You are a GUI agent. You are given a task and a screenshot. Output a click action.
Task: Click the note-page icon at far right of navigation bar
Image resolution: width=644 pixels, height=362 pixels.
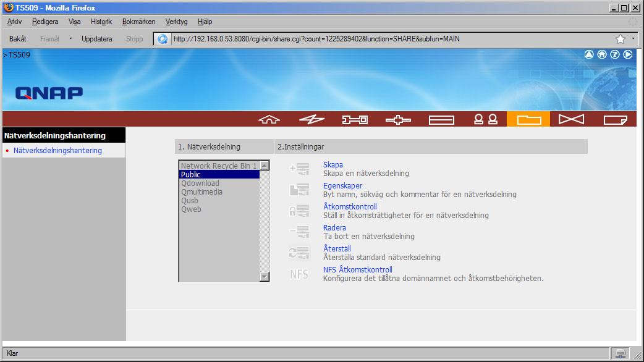click(615, 120)
